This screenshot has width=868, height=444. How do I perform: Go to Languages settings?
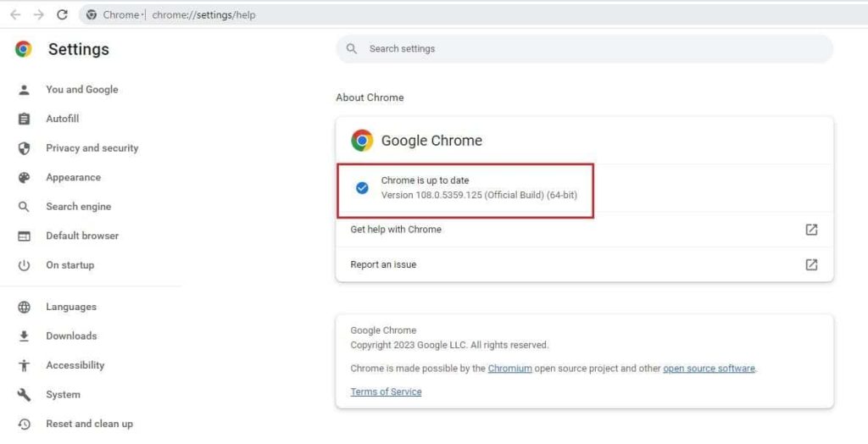click(x=71, y=307)
